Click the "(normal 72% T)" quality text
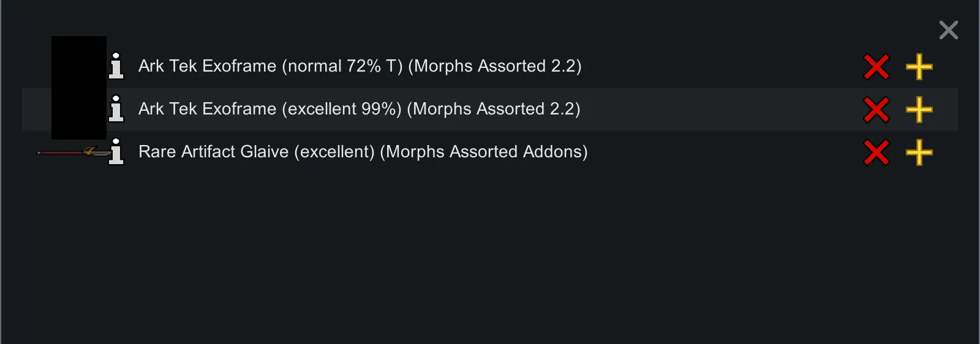 (342, 66)
